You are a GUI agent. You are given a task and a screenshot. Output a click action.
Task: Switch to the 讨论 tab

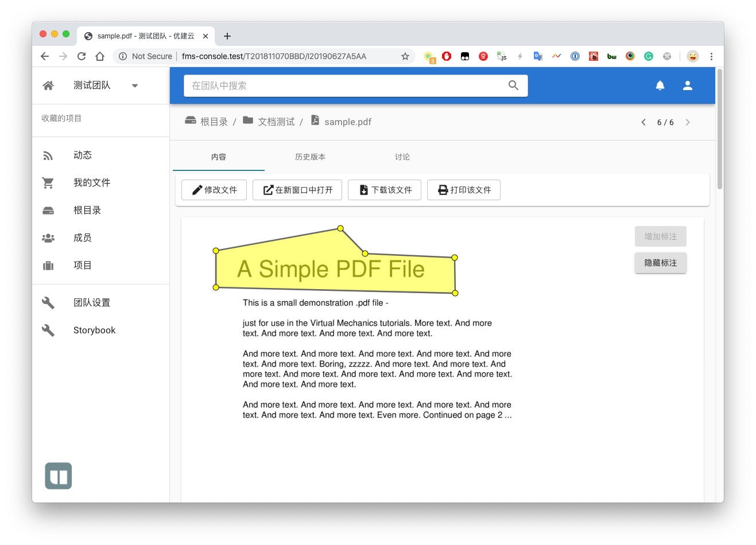[402, 157]
